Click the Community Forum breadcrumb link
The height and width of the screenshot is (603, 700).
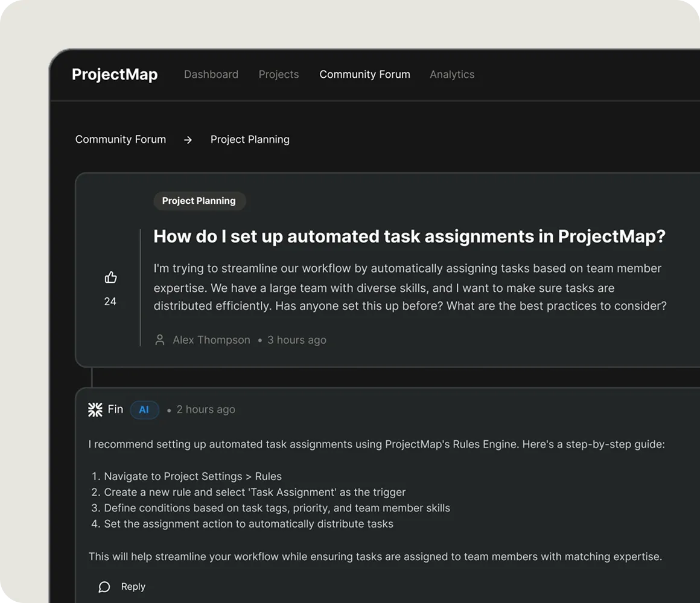[x=121, y=139]
